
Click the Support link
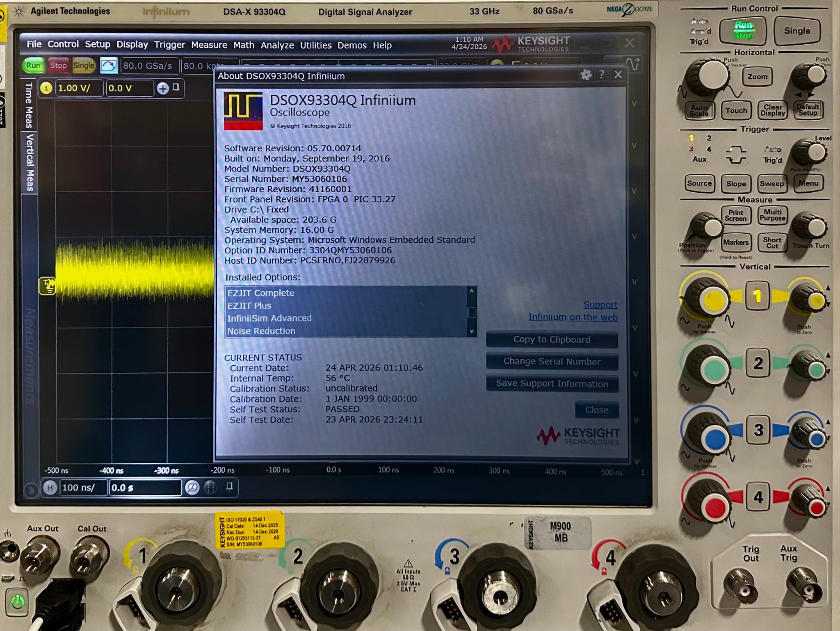point(600,305)
